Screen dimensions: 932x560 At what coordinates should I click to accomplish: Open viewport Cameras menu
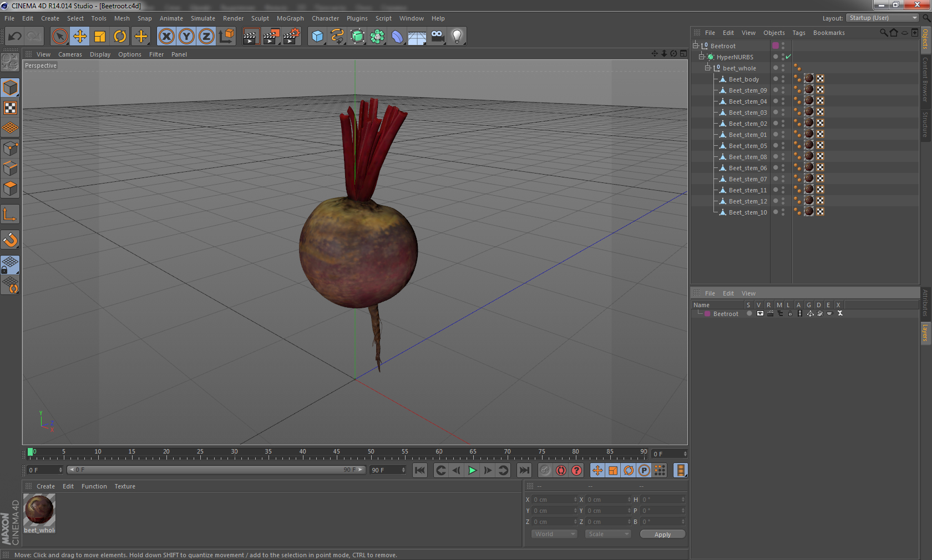70,54
